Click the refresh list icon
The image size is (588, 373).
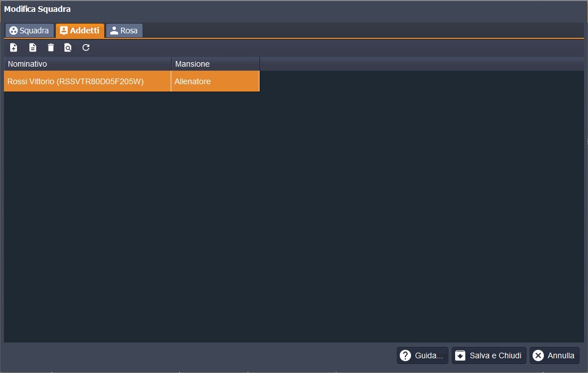[86, 47]
